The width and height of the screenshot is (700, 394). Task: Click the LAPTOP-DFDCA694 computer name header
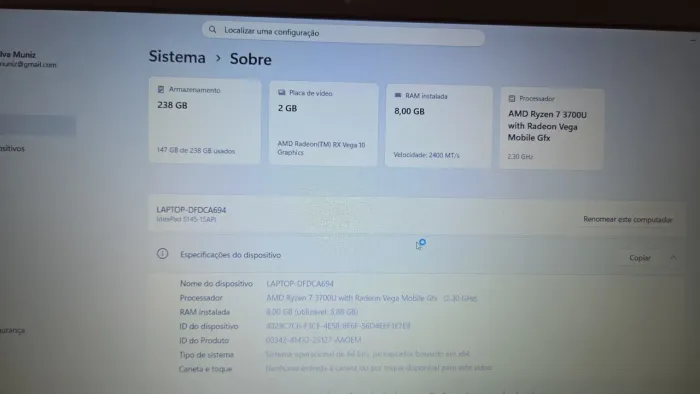(191, 210)
